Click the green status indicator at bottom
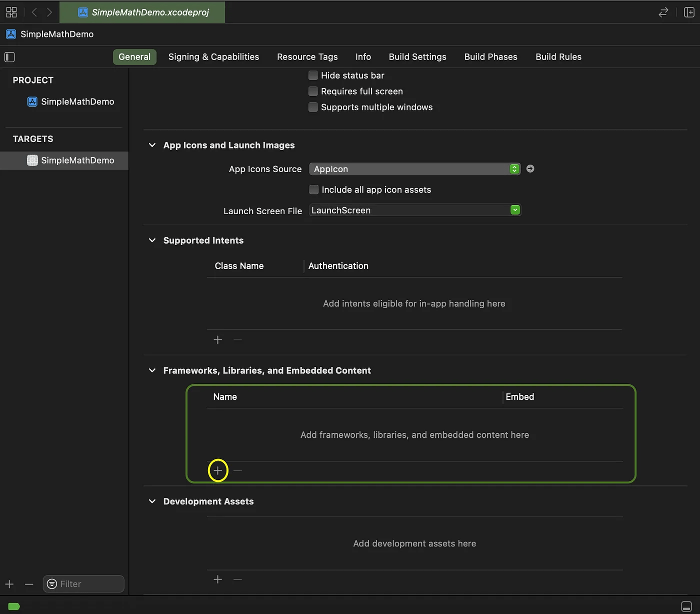The image size is (700, 614). (14, 606)
